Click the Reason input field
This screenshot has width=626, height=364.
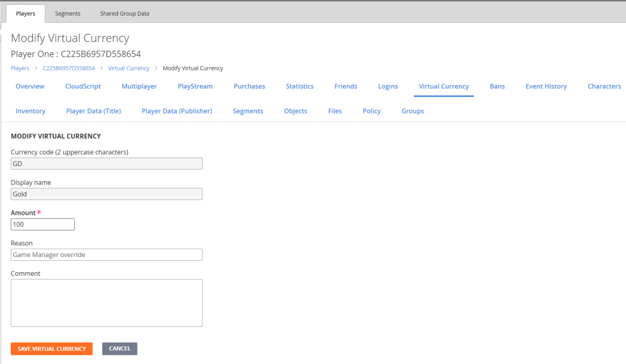pyautogui.click(x=106, y=254)
